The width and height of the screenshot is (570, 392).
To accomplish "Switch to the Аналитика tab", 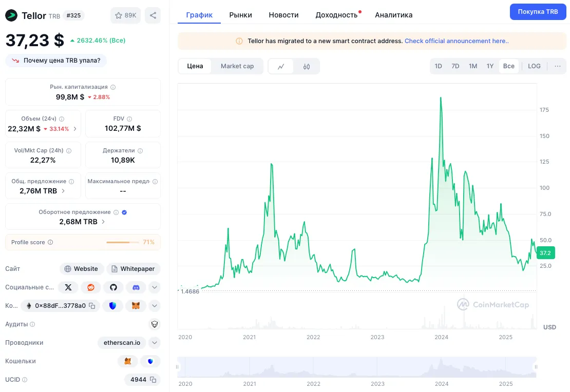I will (394, 15).
